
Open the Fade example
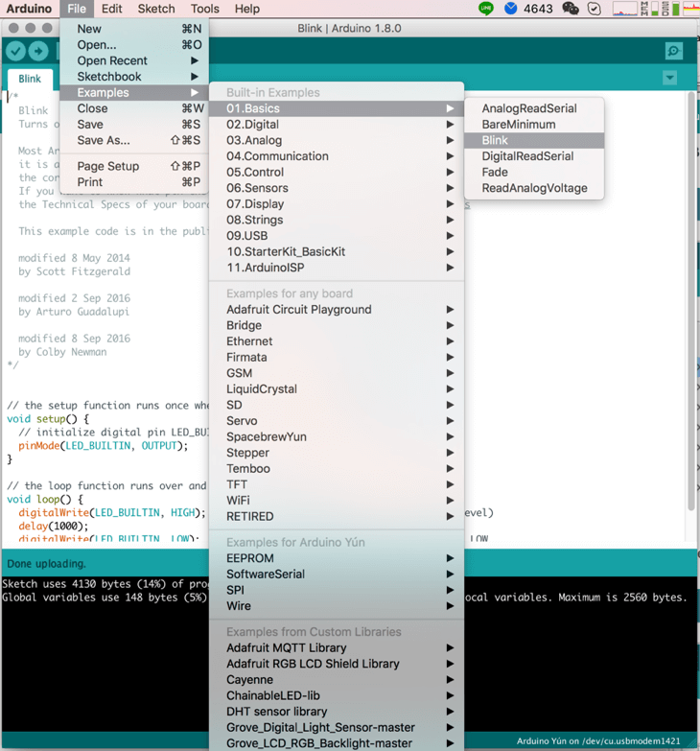tap(534, 172)
